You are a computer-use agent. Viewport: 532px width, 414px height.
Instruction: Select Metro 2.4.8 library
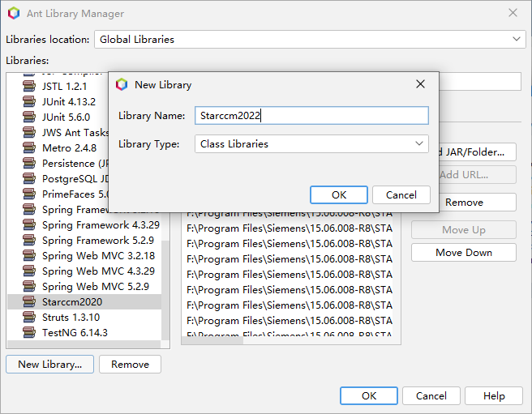coord(69,147)
